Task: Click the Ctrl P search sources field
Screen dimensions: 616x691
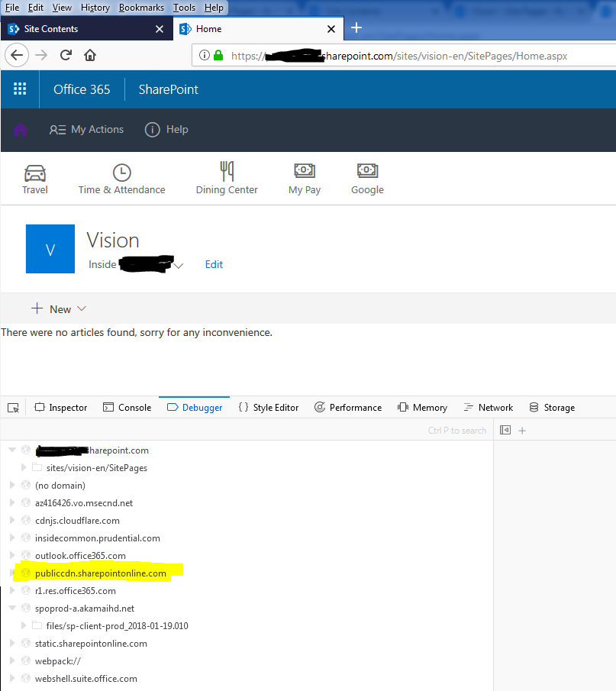Action: (458, 430)
